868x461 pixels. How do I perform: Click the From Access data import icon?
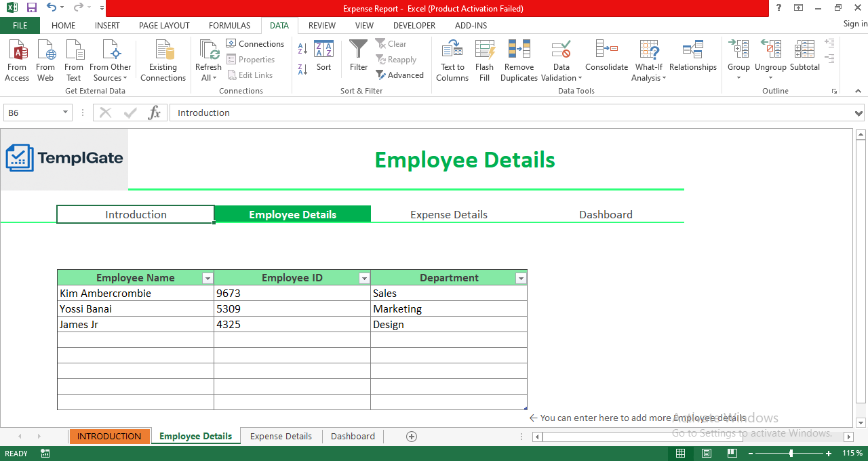(x=17, y=60)
